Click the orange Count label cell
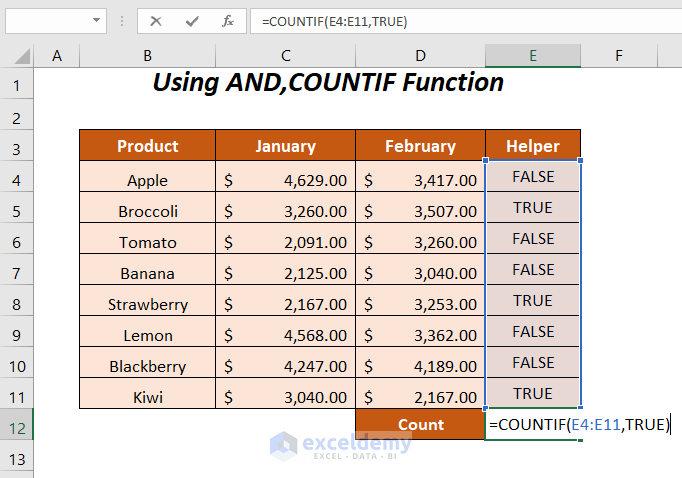Image resolution: width=682 pixels, height=478 pixels. click(420, 425)
